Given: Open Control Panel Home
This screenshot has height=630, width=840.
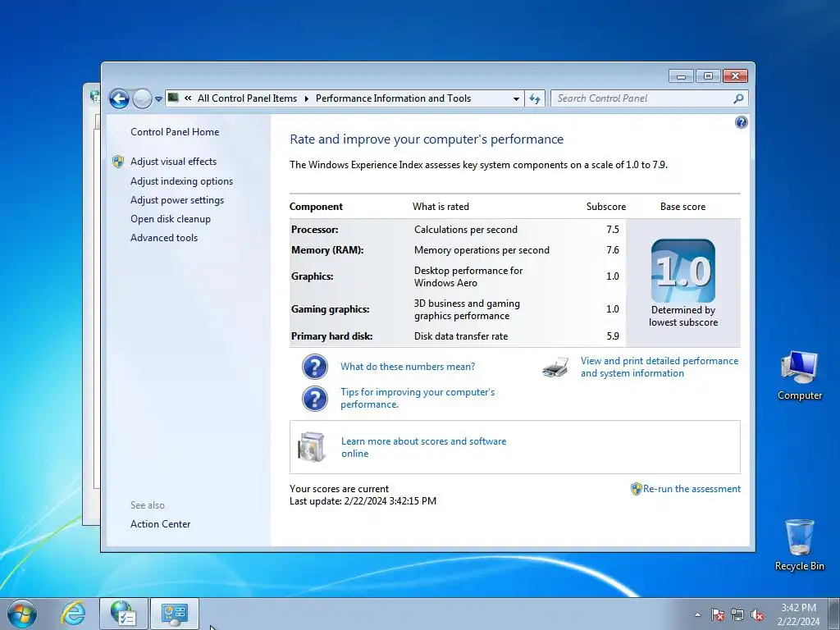Looking at the screenshot, I should click(175, 132).
